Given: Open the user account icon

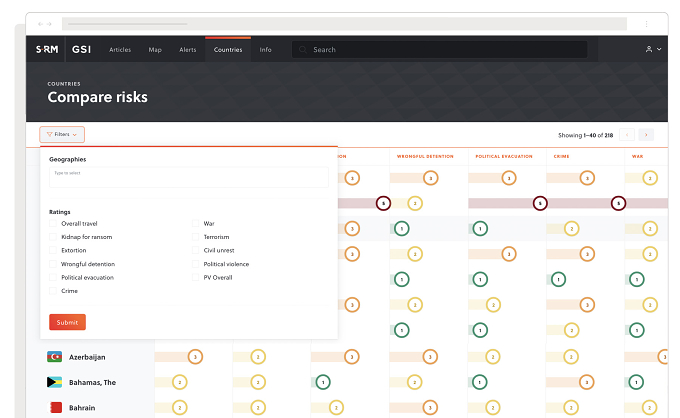Looking at the screenshot, I should pos(649,49).
